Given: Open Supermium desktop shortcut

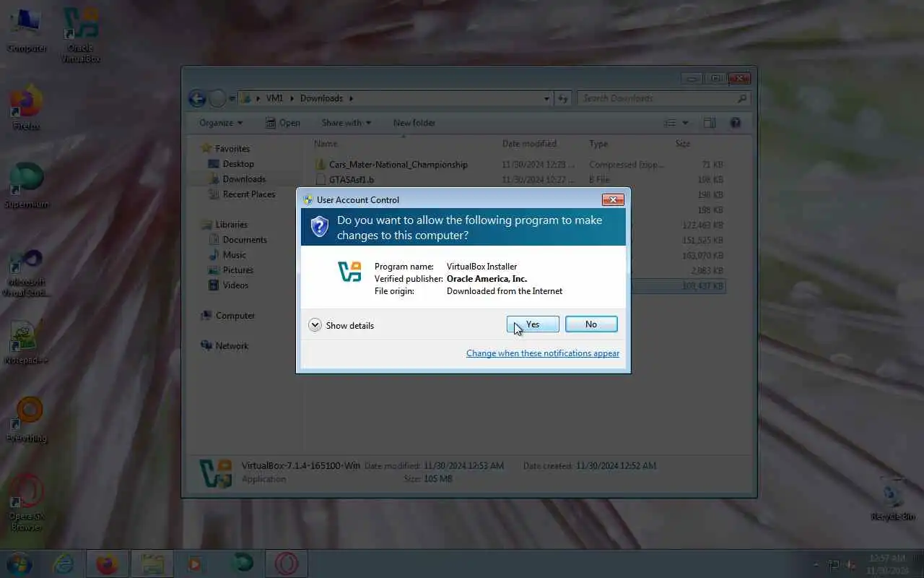Looking at the screenshot, I should pyautogui.click(x=27, y=186).
